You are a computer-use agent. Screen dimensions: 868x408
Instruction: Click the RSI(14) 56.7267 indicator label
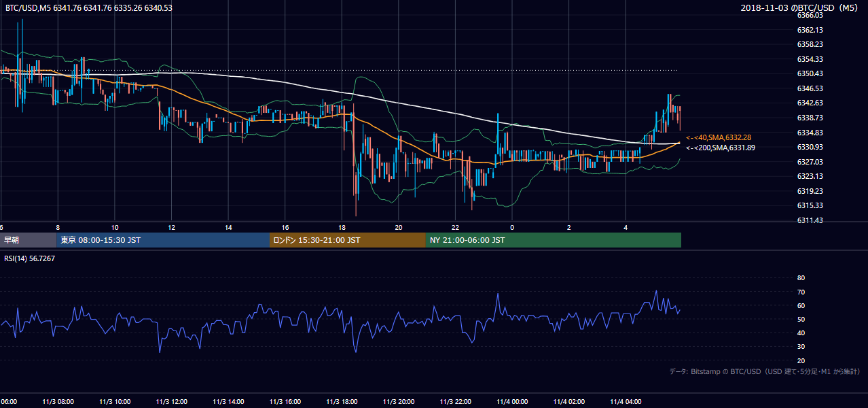(x=30, y=258)
